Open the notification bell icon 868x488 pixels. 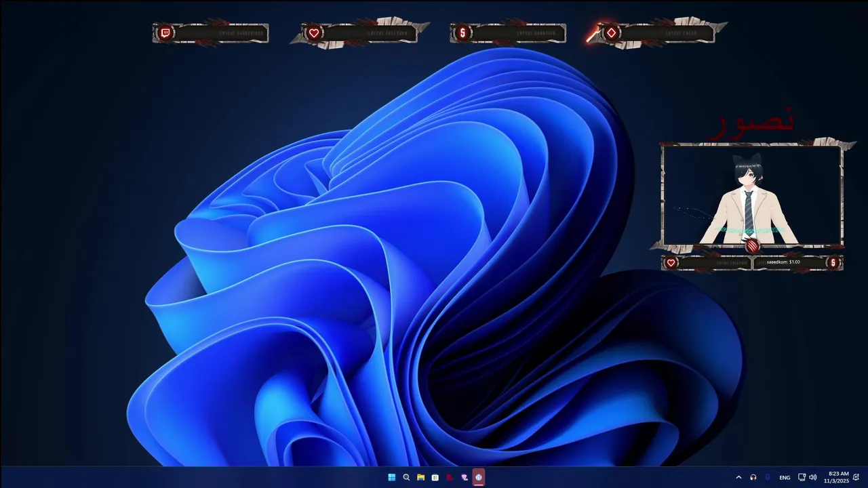tap(856, 477)
